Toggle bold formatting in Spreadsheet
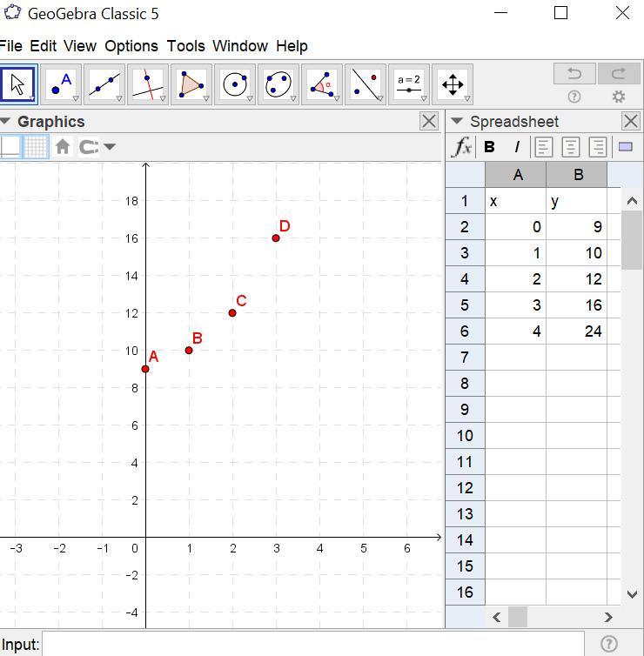The width and height of the screenshot is (644, 656). click(x=489, y=147)
